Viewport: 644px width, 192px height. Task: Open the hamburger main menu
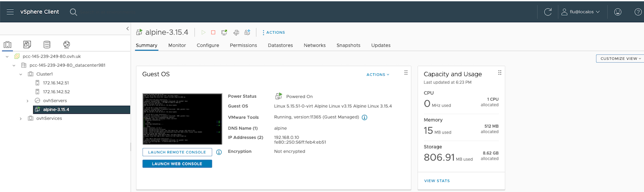pos(10,12)
